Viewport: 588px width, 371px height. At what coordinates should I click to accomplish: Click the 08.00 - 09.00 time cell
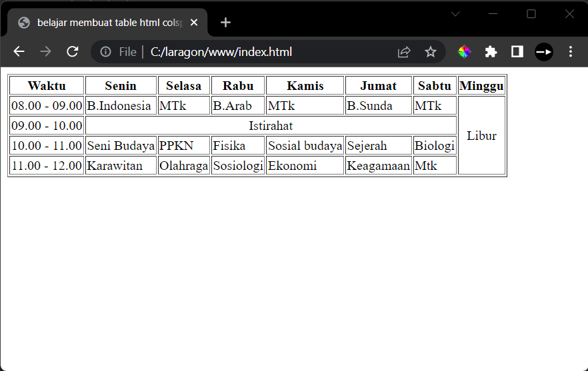click(47, 105)
